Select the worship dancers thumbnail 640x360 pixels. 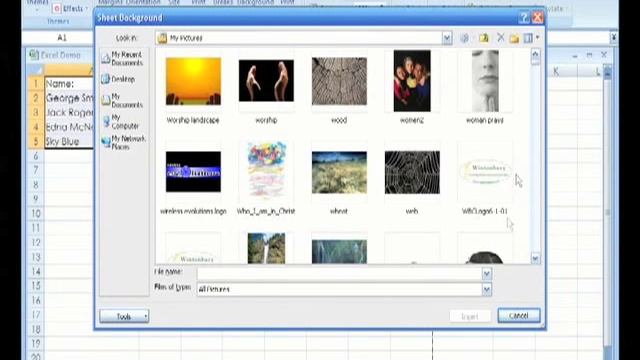pyautogui.click(x=266, y=81)
